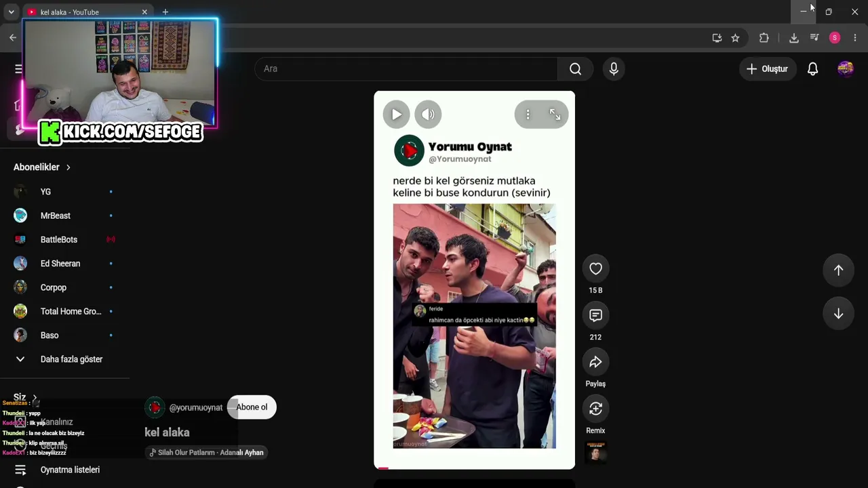The width and height of the screenshot is (868, 488).
Task: Expand the Abonelikler section
Action: click(x=42, y=167)
